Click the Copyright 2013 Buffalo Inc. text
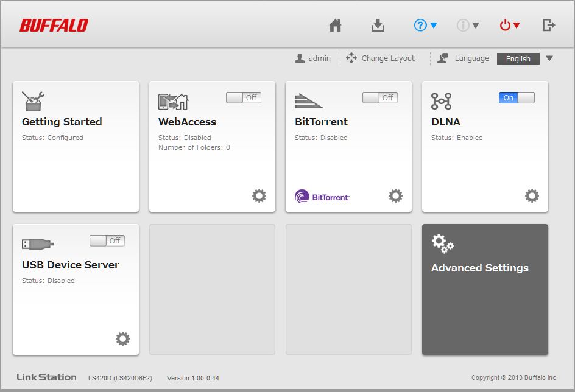The image size is (575, 392). 515,377
